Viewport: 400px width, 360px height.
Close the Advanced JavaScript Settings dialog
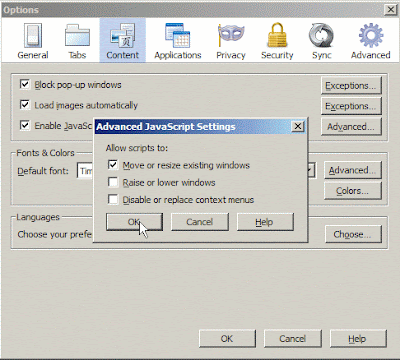tap(297, 126)
